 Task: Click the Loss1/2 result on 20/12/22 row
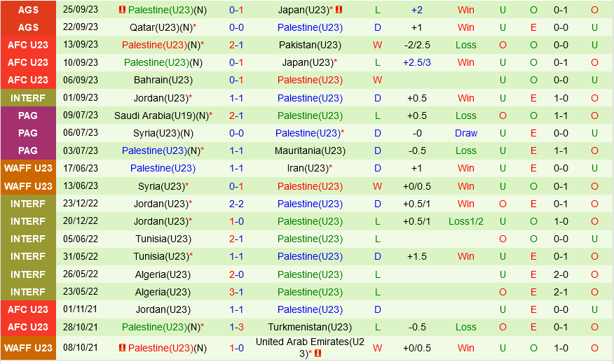point(466,221)
